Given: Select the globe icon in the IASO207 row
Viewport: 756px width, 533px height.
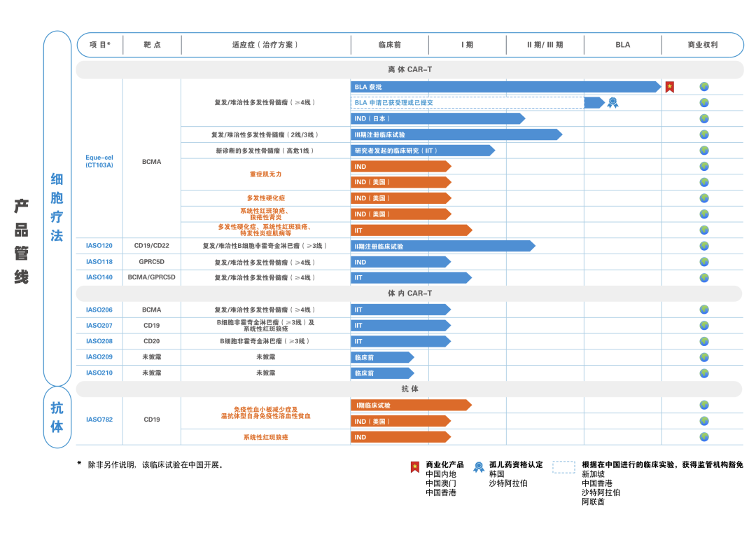Looking at the screenshot, I should 704,326.
